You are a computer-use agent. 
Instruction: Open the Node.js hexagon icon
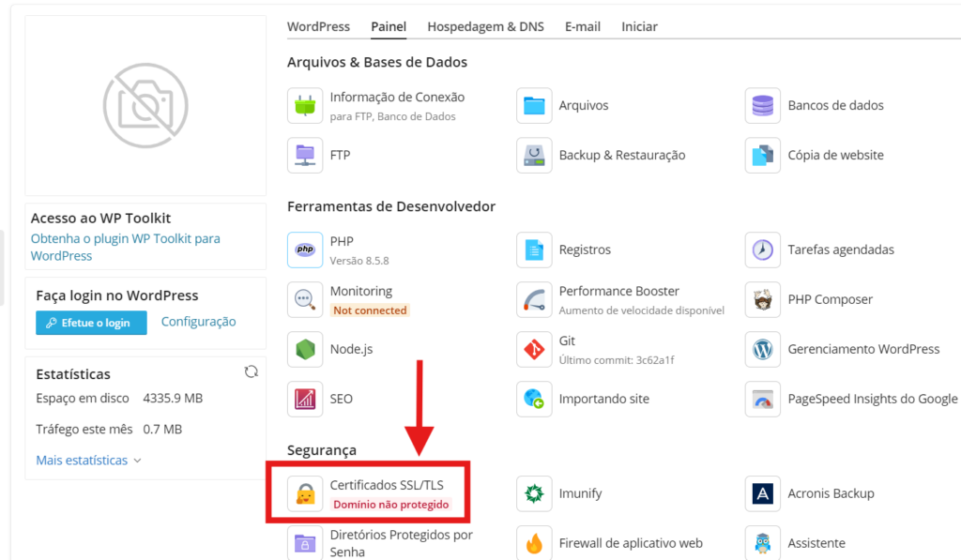point(305,349)
